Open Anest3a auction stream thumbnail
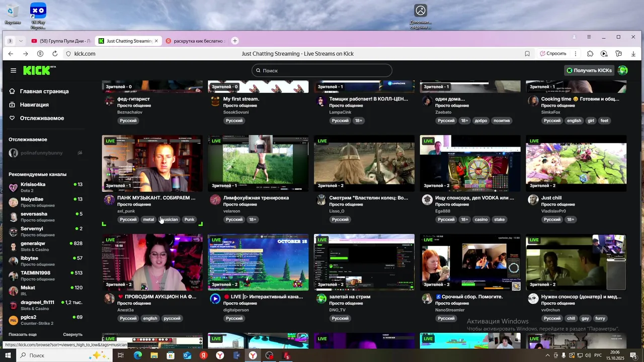 pyautogui.click(x=152, y=262)
